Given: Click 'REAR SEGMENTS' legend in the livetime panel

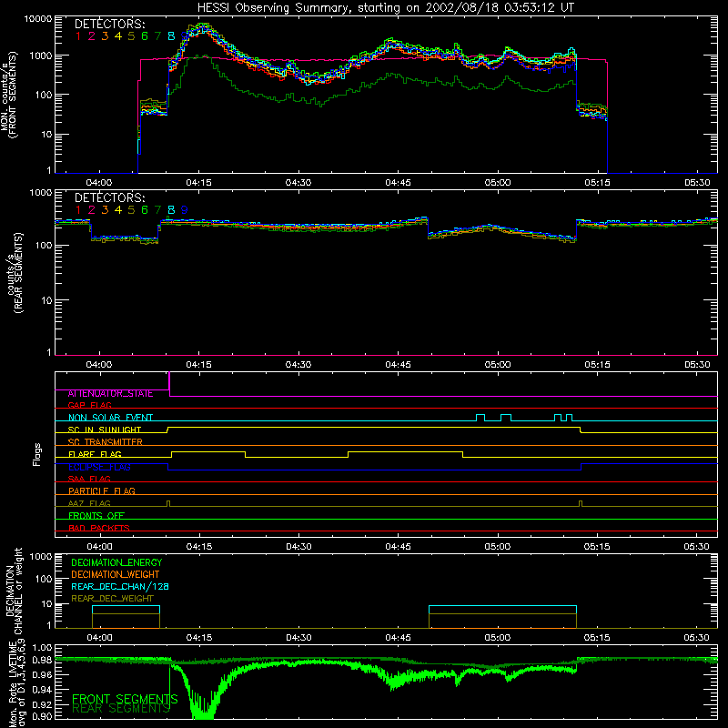Looking at the screenshot, I should pos(121,708).
